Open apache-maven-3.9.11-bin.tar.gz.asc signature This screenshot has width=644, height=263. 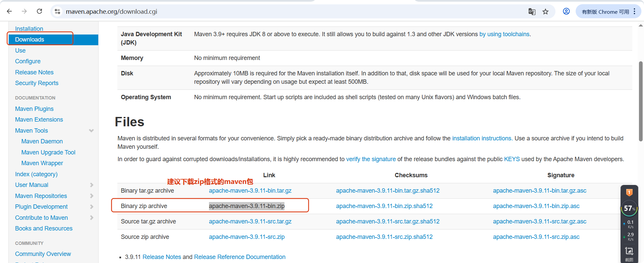coord(540,191)
